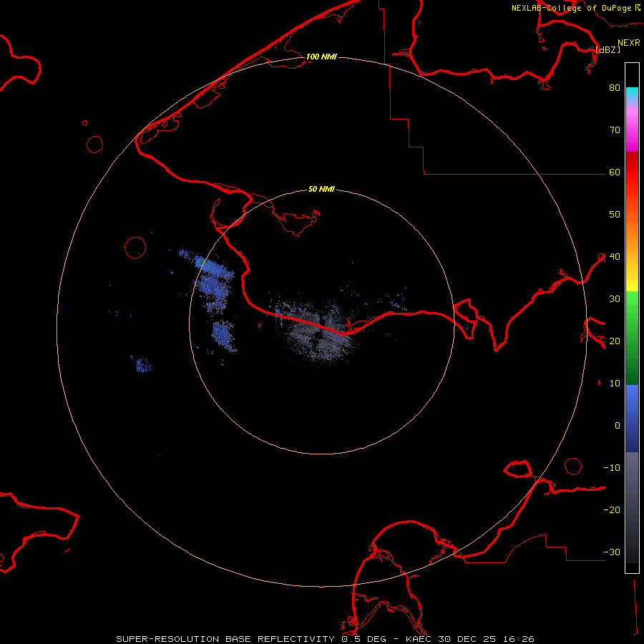Select the 100 NMI range ring label
The image size is (644, 644).
tap(321, 57)
